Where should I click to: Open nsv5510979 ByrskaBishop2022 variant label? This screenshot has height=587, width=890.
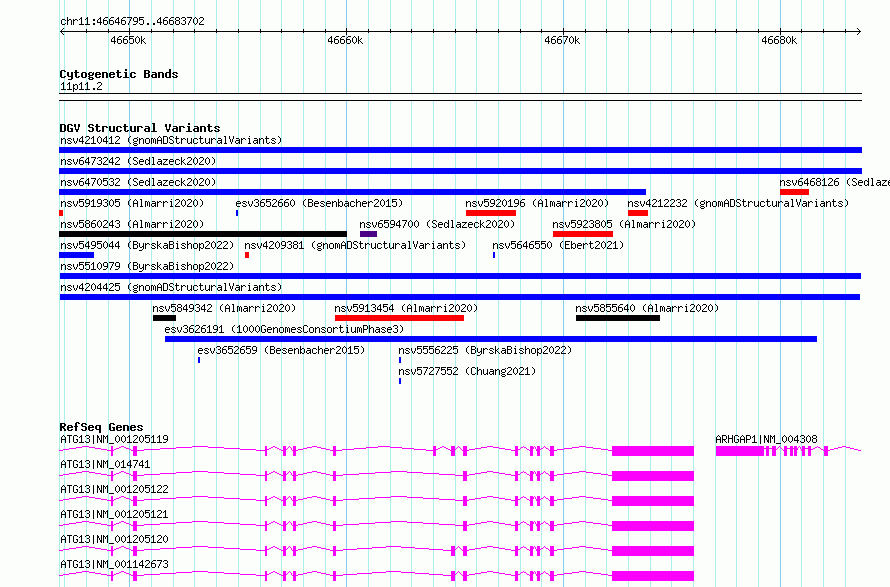147,266
